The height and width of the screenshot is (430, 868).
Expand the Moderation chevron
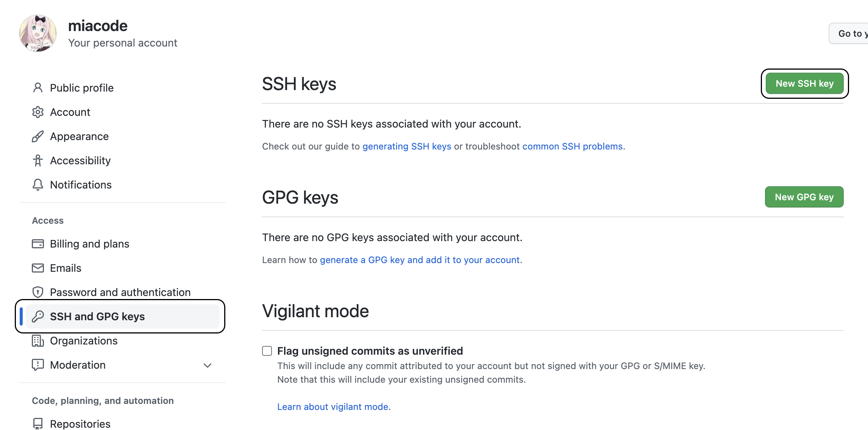click(208, 365)
